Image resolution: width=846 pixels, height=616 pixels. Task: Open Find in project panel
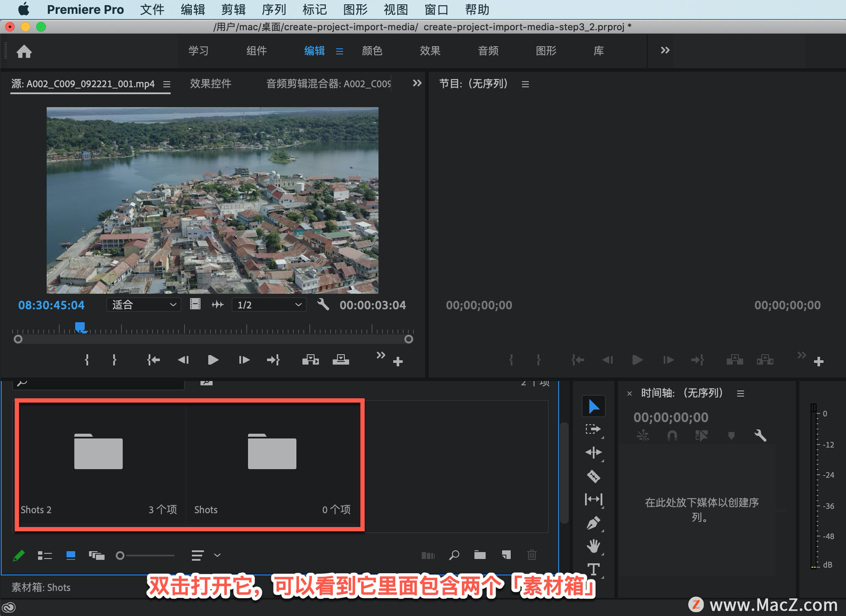454,555
